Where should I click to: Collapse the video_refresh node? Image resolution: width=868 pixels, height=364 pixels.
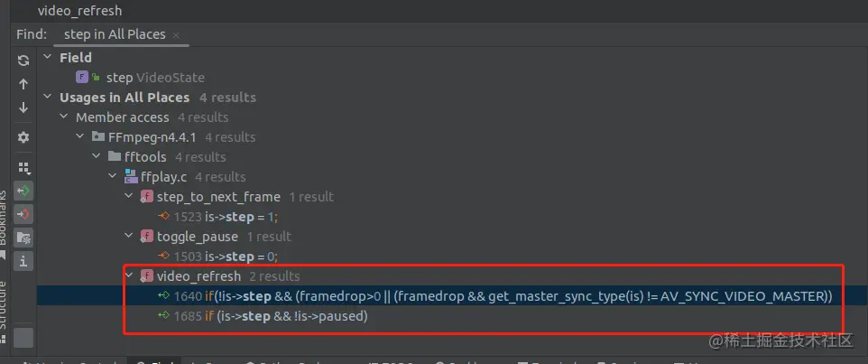[129, 275]
